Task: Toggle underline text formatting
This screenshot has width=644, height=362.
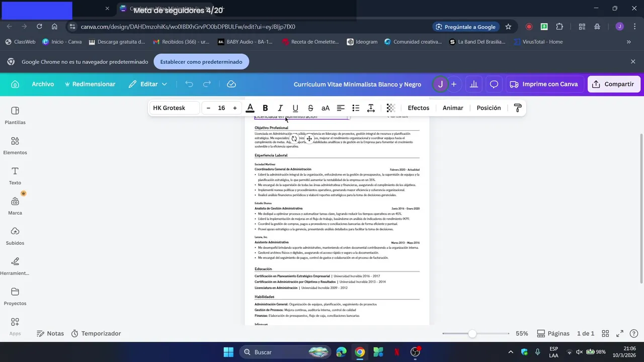Action: pos(295,108)
